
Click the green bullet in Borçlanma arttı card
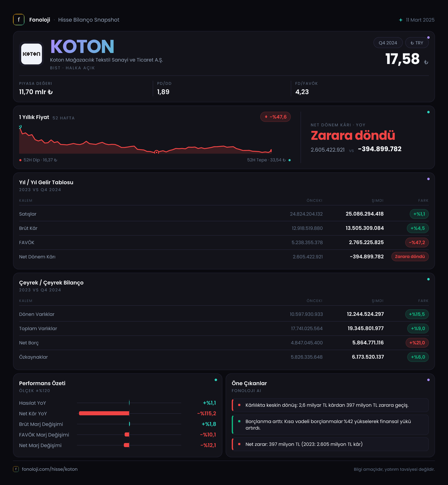239,421
